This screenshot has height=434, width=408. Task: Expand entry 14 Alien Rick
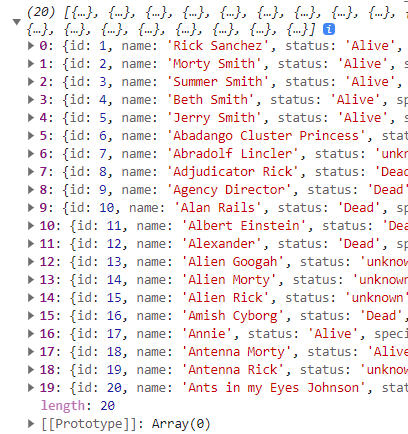coord(31,297)
